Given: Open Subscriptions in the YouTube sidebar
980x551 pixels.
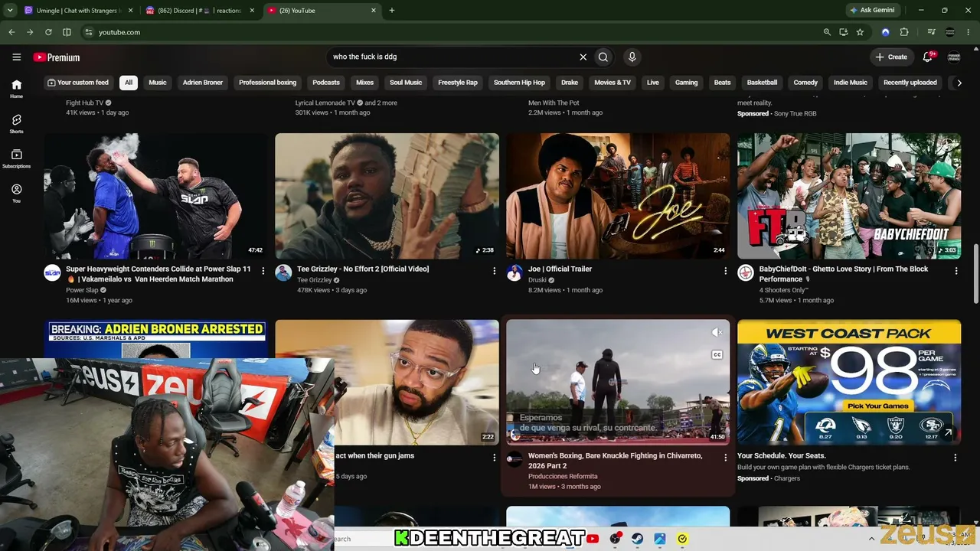Looking at the screenshot, I should 16,158.
